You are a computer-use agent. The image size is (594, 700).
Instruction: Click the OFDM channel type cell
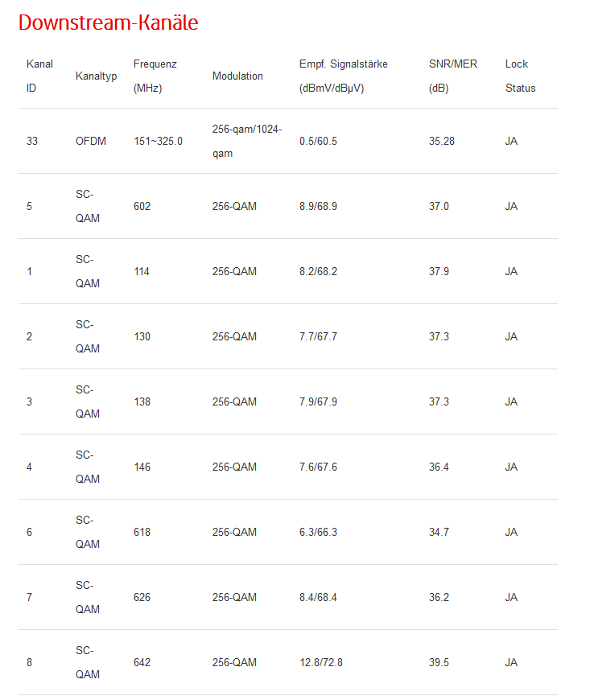[91, 141]
